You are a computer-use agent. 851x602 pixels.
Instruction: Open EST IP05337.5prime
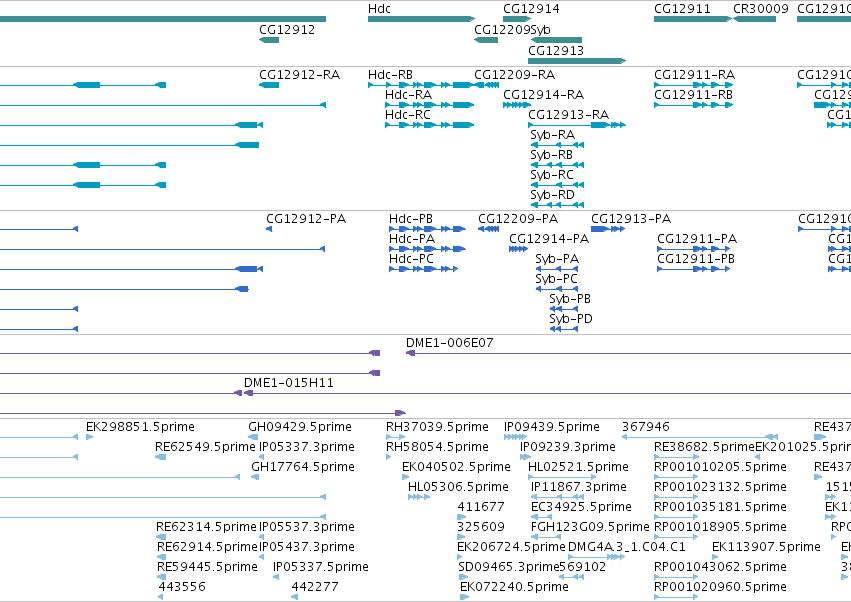[321, 567]
